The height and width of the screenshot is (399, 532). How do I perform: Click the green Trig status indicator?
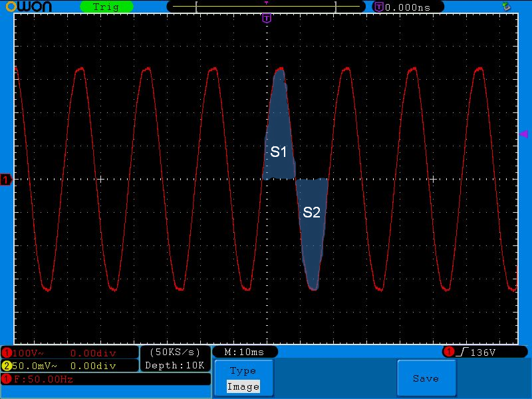pos(106,7)
